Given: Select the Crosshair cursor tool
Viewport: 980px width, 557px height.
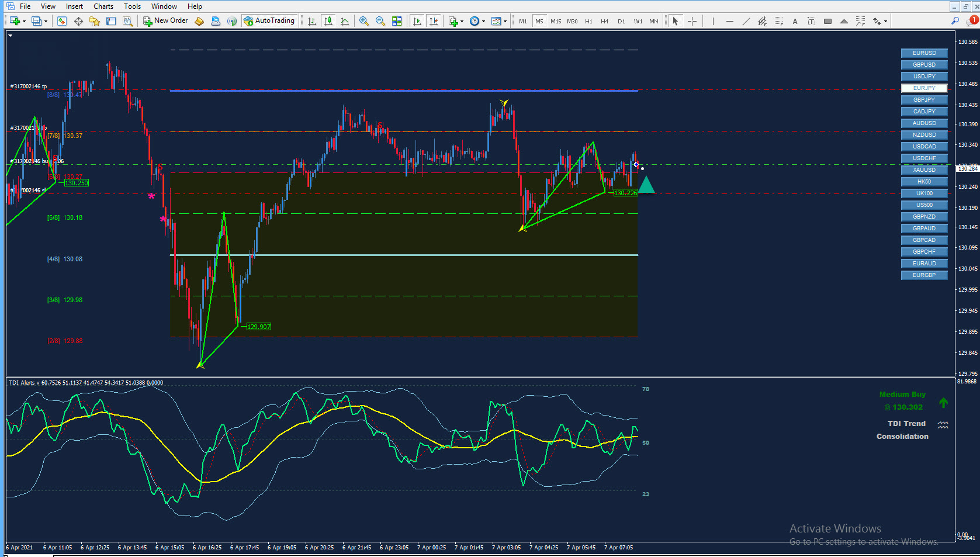Looking at the screenshot, I should 692,21.
